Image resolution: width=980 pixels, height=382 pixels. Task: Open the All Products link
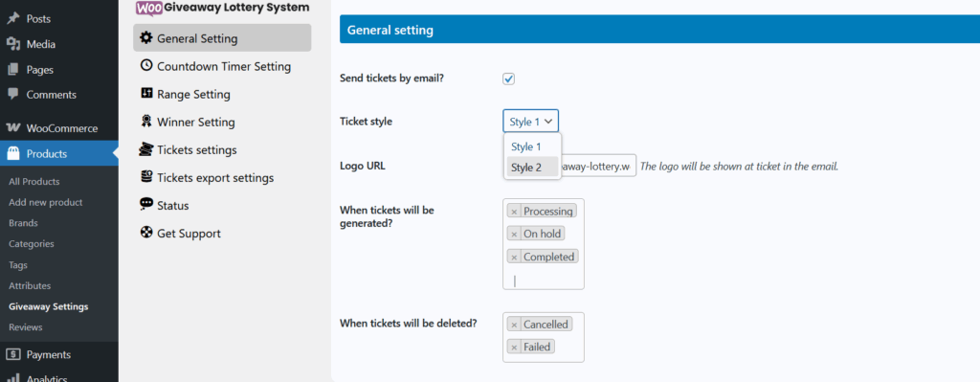pyautogui.click(x=34, y=181)
